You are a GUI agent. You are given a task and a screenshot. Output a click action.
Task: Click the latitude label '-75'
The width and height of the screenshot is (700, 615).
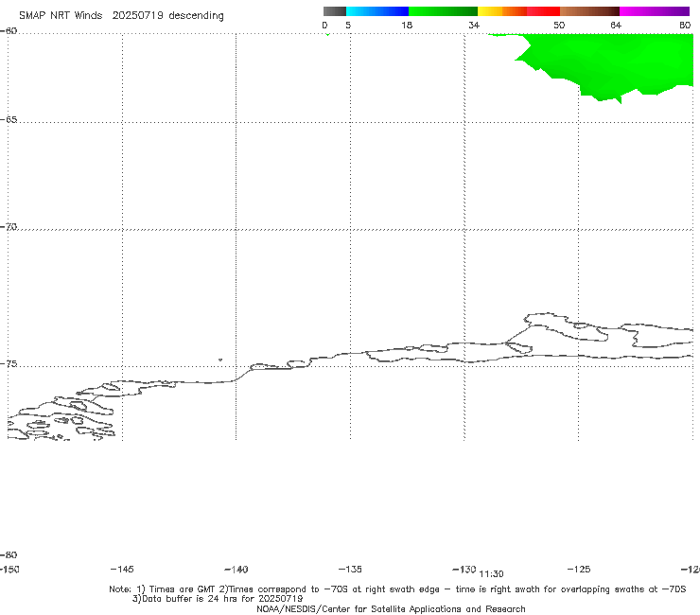coord(9,364)
